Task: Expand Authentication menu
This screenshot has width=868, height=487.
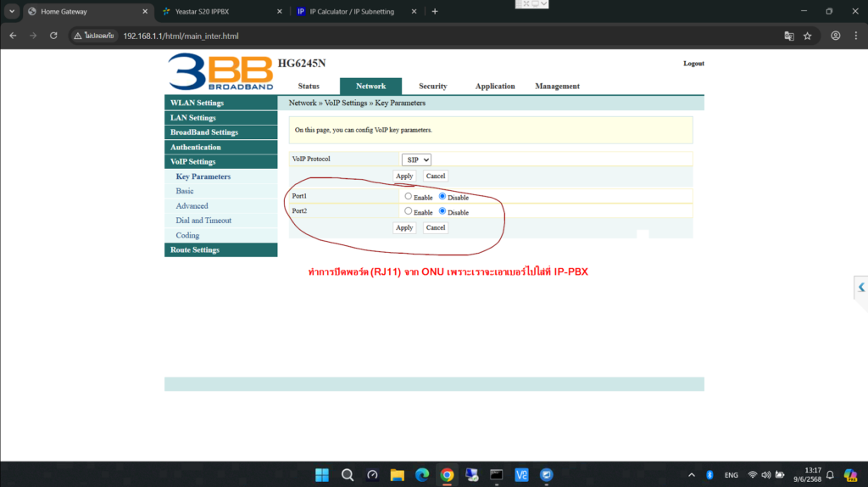Action: click(221, 147)
